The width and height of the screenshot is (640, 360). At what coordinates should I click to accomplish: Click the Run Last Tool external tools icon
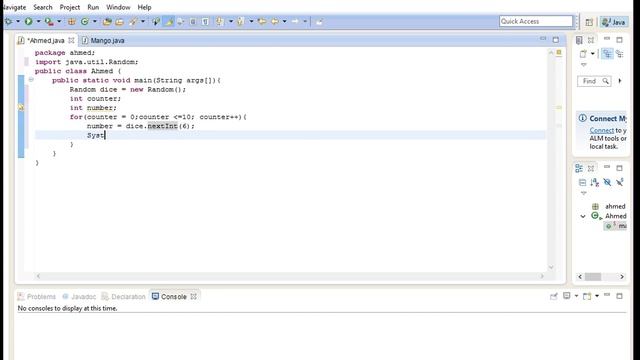(x=49, y=21)
